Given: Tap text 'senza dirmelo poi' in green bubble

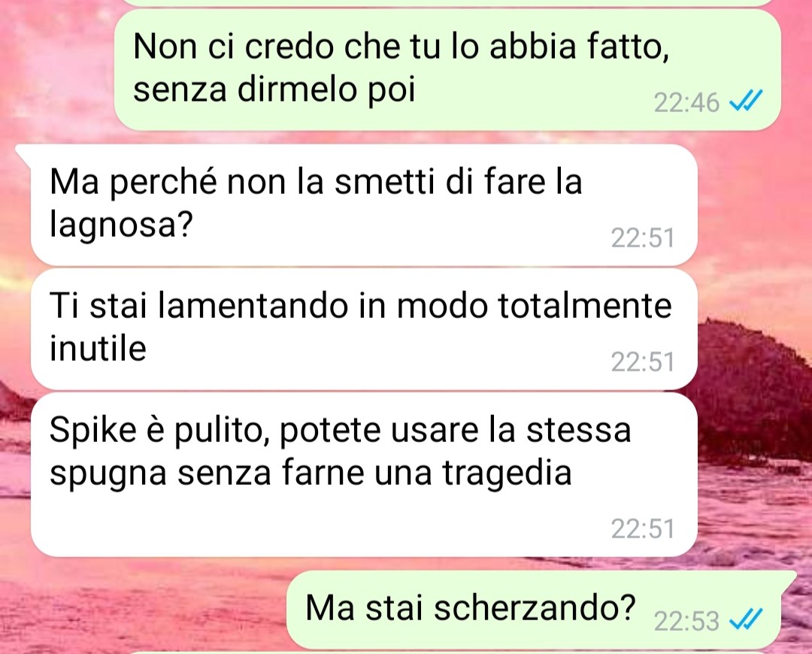Looking at the screenshot, I should tap(274, 89).
